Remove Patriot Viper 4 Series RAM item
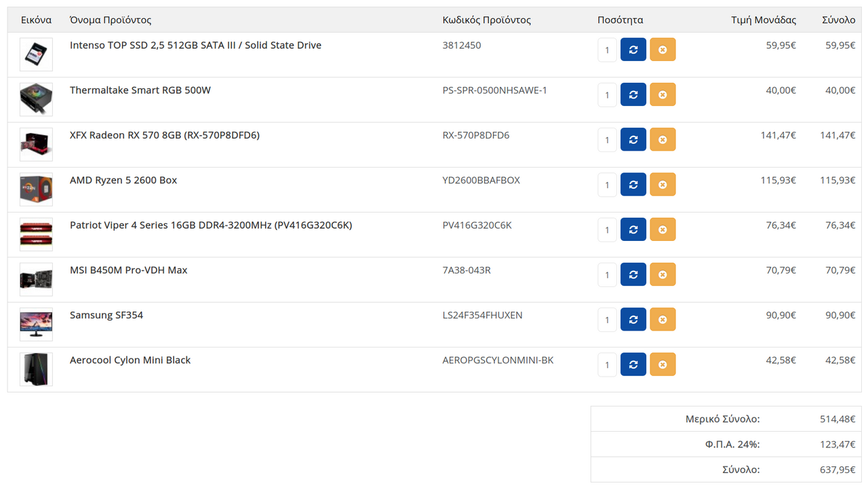The height and width of the screenshot is (486, 868). [x=663, y=229]
